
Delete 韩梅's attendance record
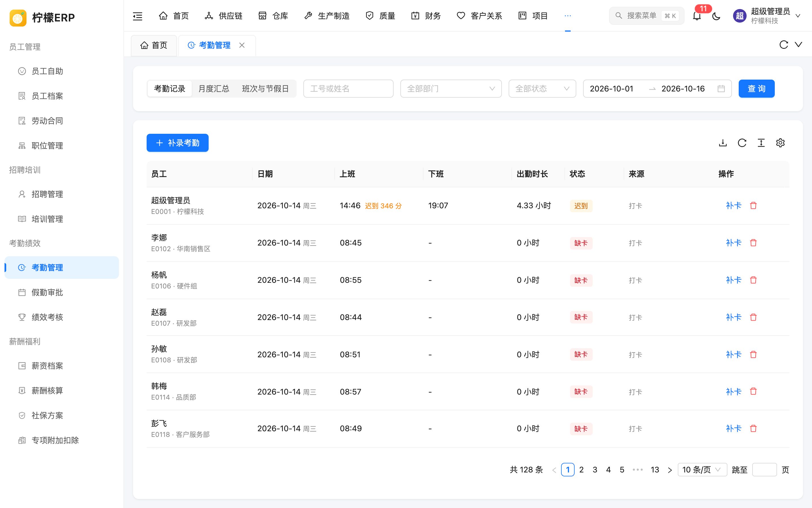click(753, 392)
